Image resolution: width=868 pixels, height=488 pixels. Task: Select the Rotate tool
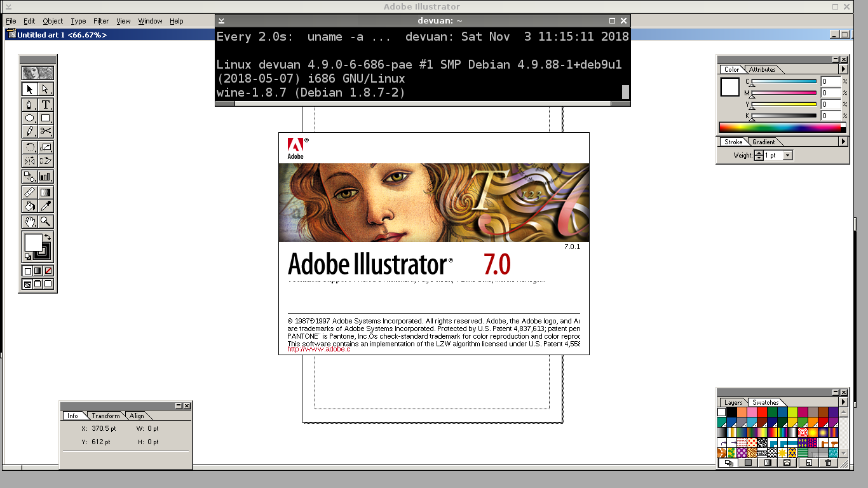29,147
